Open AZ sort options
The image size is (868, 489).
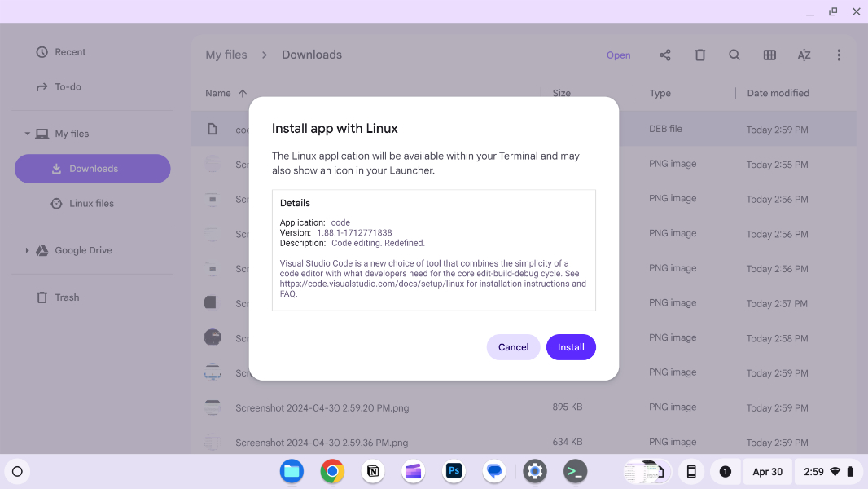coord(804,55)
